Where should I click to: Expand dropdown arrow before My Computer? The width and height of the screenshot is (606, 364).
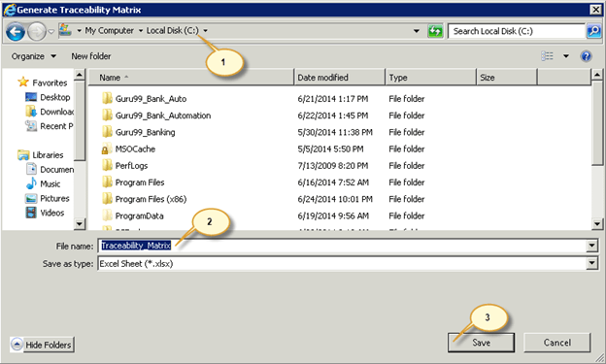79,30
